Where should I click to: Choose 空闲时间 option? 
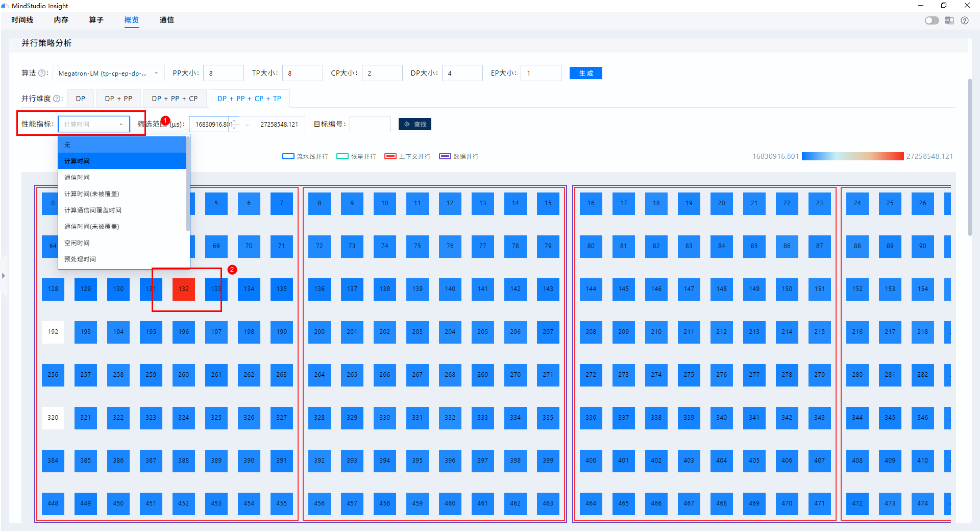coord(122,243)
